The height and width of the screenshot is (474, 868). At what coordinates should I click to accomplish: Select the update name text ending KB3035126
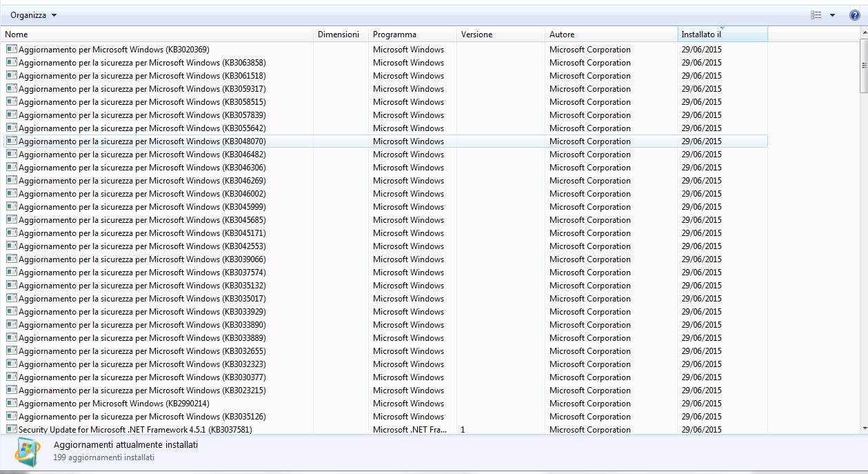[x=142, y=417]
